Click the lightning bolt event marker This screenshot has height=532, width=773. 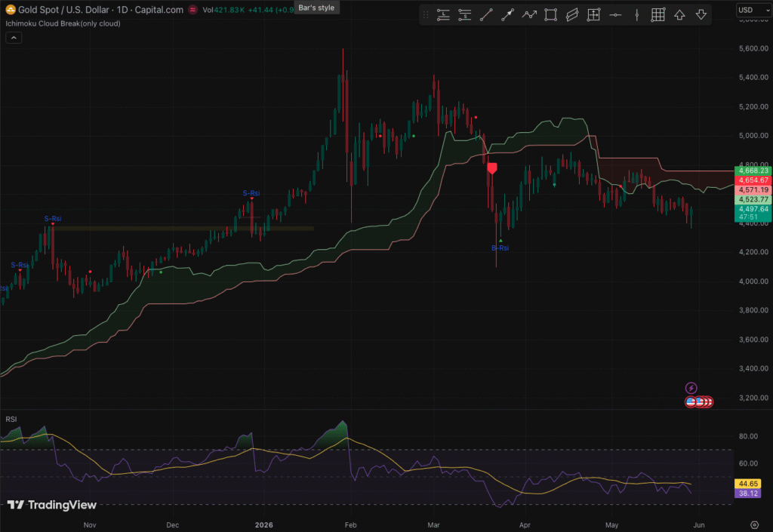(691, 388)
